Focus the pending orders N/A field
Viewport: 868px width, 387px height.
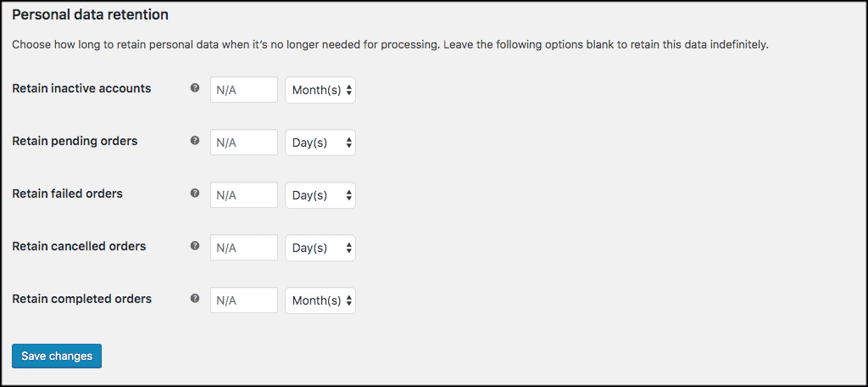tap(244, 143)
